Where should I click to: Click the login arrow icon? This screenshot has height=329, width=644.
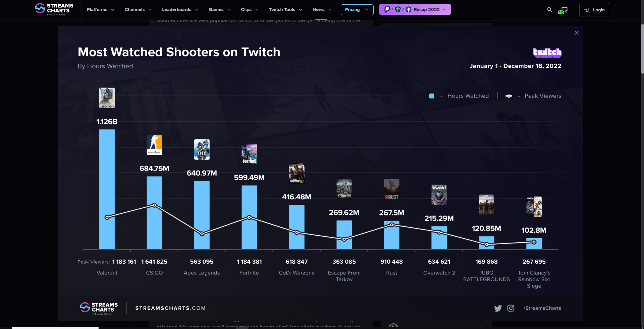pos(586,10)
